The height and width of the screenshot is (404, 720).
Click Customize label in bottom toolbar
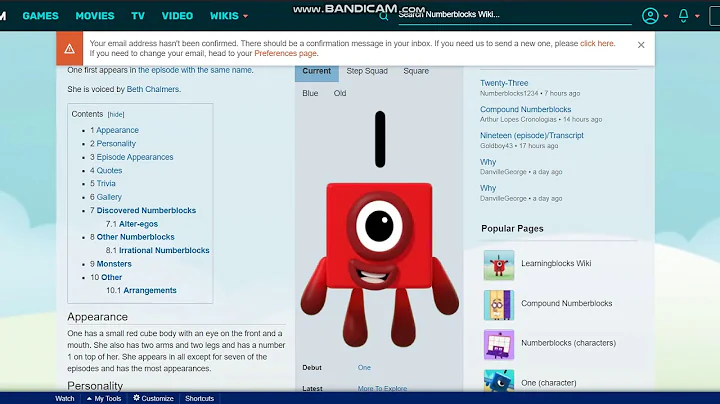(x=158, y=398)
